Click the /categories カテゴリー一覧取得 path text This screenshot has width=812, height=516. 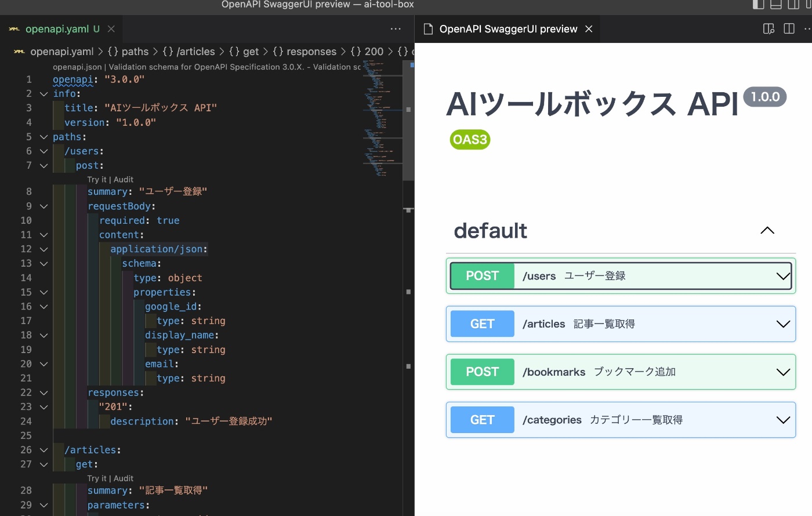click(x=603, y=420)
